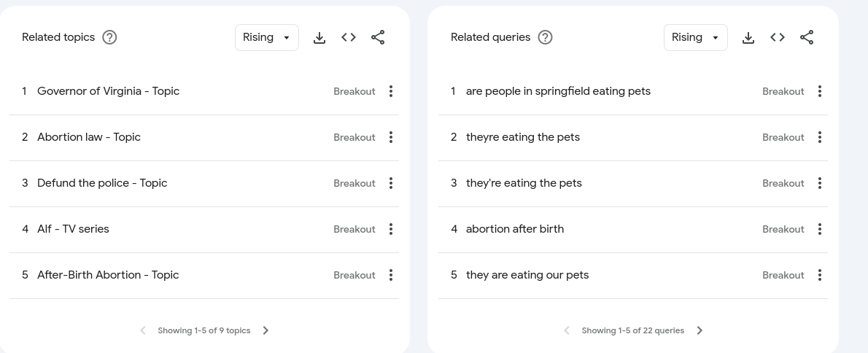Open embed code for Related topics

point(349,38)
